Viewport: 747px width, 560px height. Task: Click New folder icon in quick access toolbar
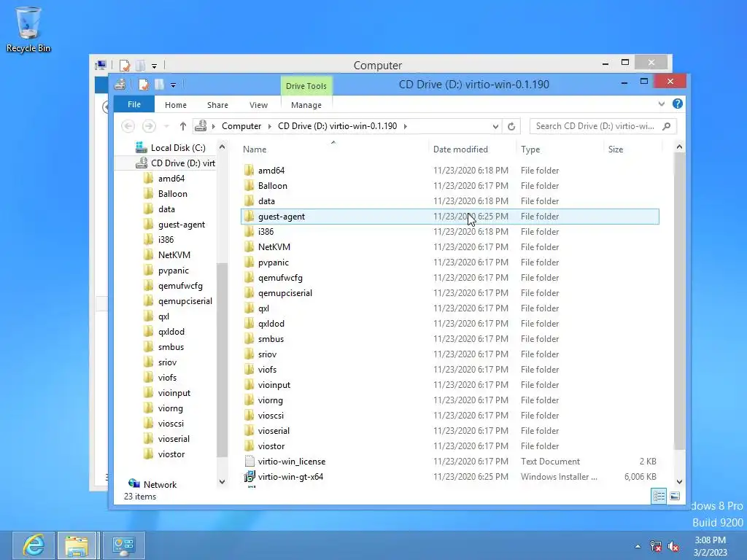(x=159, y=85)
